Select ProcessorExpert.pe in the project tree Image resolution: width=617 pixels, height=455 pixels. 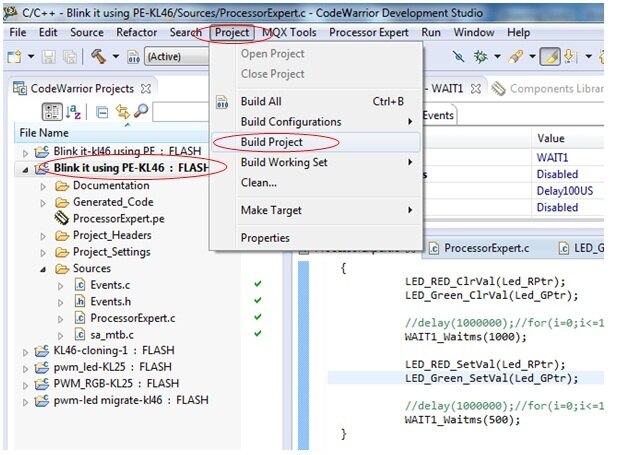click(x=118, y=218)
